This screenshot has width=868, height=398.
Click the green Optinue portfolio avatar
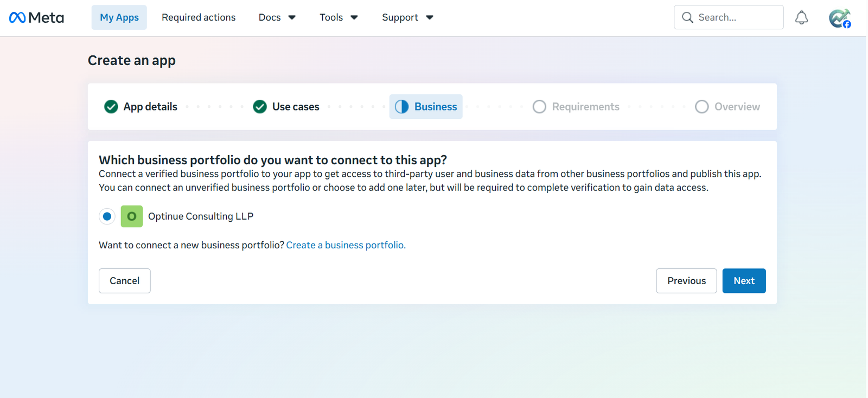[131, 216]
